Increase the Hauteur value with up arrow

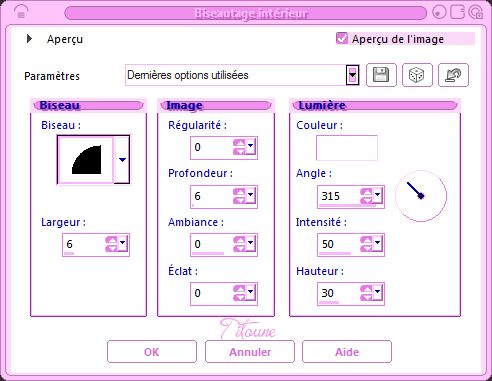[x=366, y=289]
